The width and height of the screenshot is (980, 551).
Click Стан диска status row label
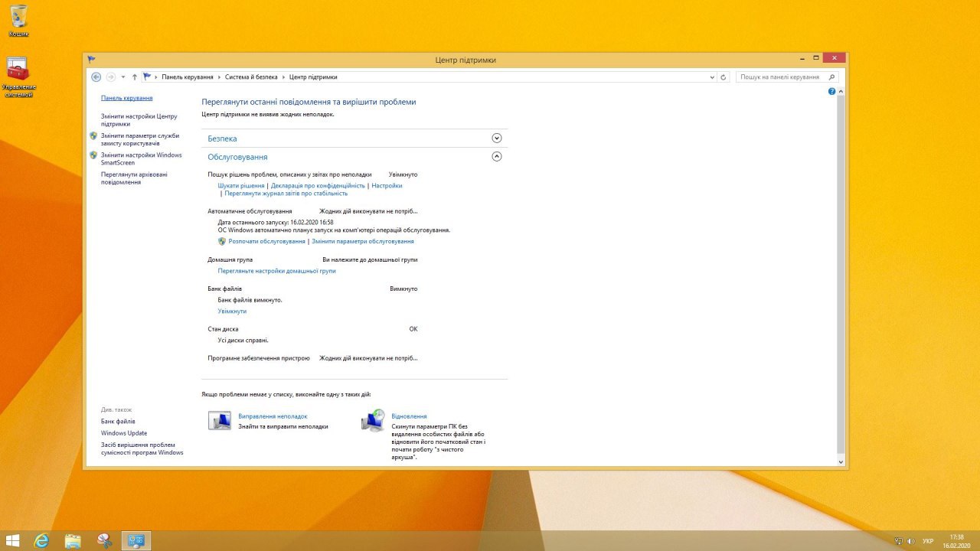tap(223, 329)
